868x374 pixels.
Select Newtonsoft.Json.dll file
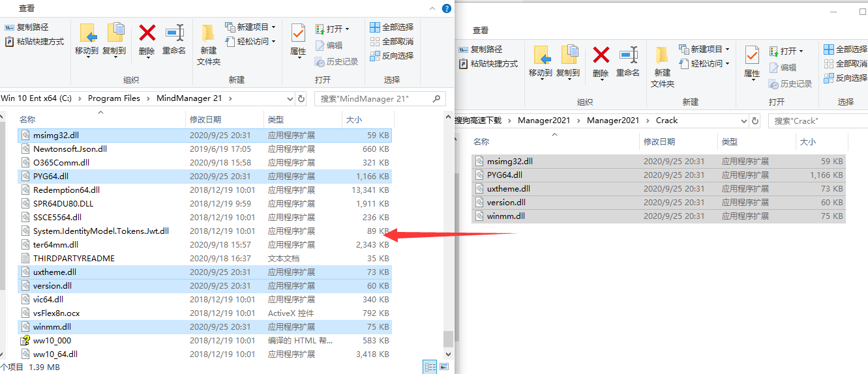[205, 149]
